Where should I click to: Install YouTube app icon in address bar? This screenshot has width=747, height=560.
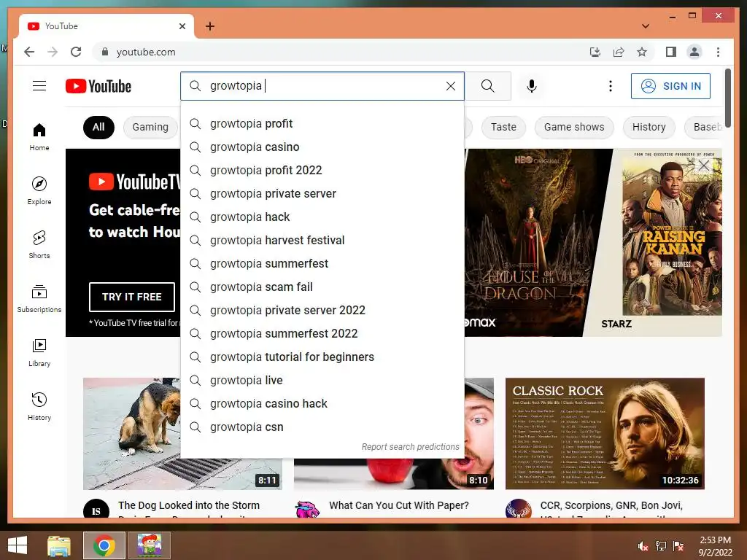tap(595, 52)
